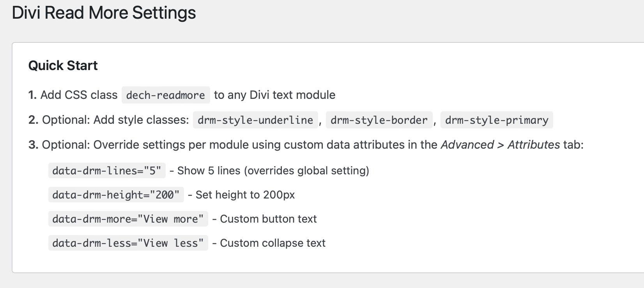The image size is (644, 288).
Task: Click the "Custom button text" description
Action: [x=268, y=219]
